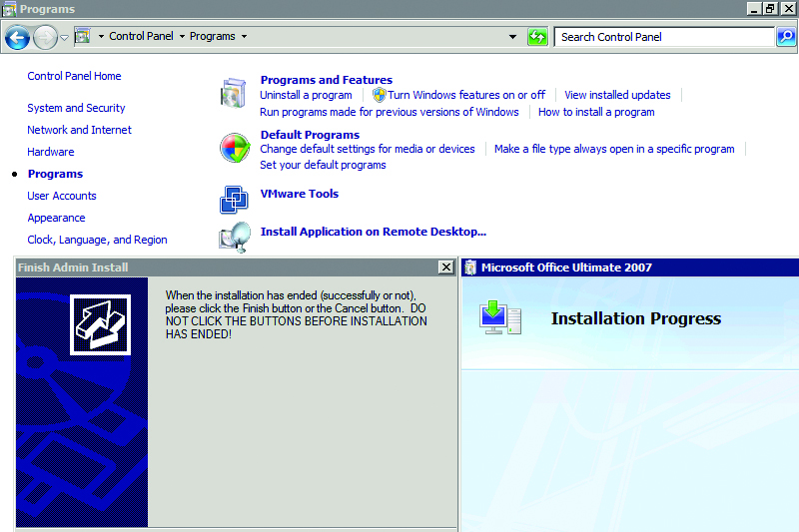Open VMware Tools heading link

pyautogui.click(x=300, y=194)
